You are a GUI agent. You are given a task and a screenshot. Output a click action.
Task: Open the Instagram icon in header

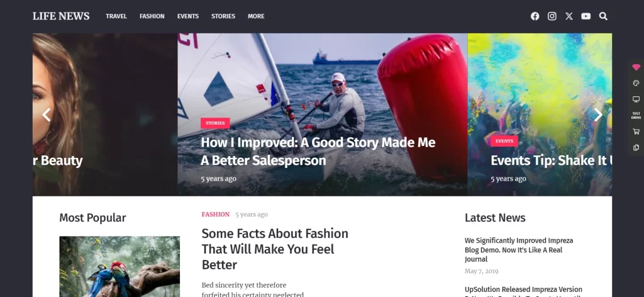[552, 16]
